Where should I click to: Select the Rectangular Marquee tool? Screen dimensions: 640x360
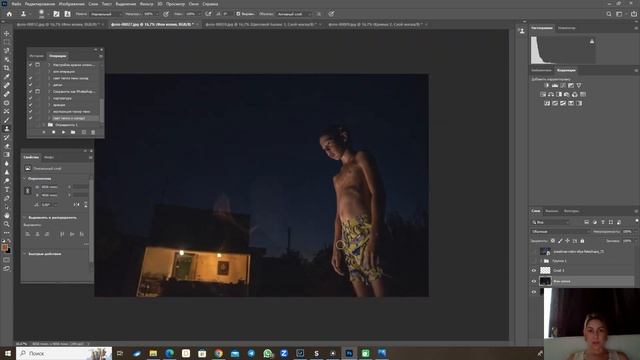click(7, 42)
